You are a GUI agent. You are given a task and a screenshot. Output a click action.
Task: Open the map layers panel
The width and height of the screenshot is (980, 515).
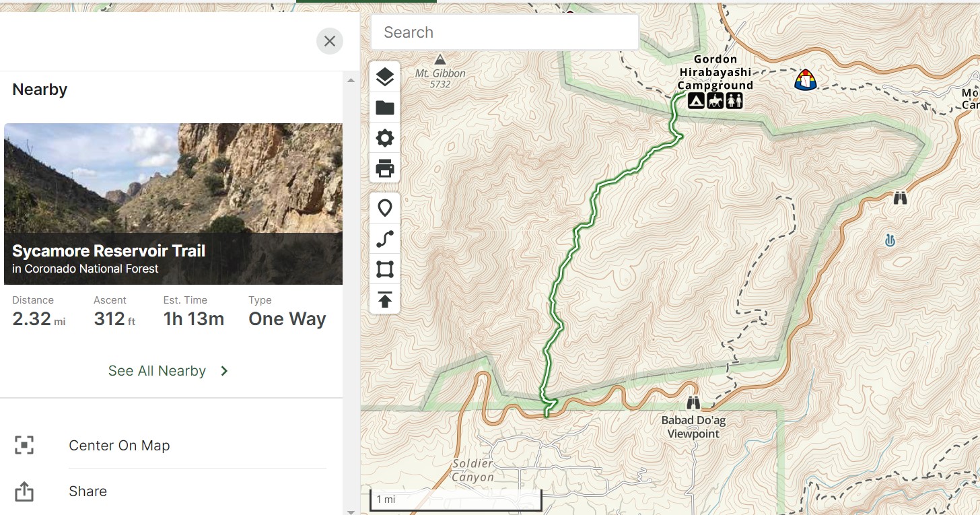point(384,77)
